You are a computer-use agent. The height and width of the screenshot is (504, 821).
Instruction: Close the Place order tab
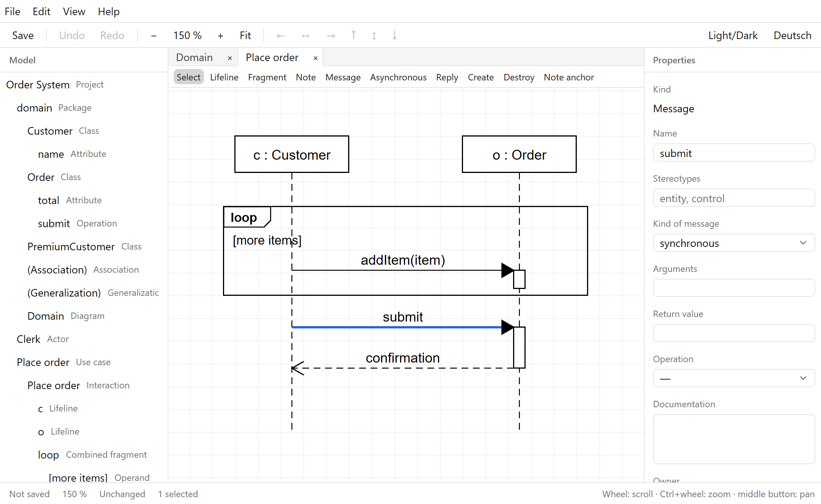[316, 58]
